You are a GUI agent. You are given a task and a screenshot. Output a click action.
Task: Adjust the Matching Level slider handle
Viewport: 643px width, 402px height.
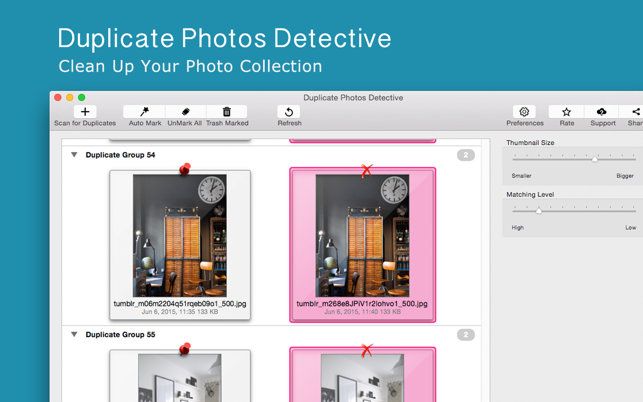[539, 210]
